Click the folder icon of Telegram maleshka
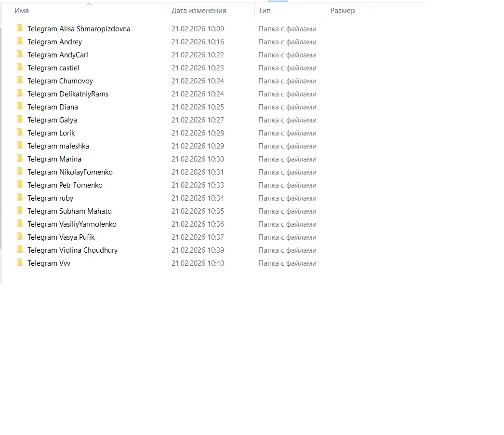 click(20, 146)
